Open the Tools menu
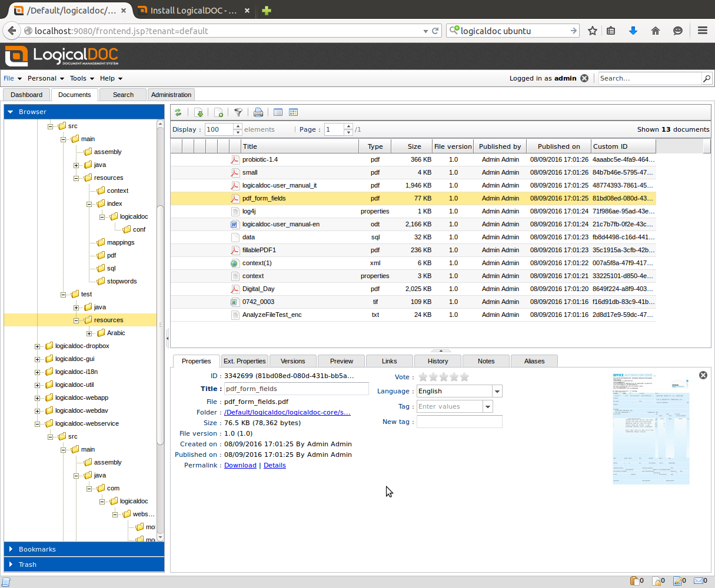The width and height of the screenshot is (715, 588). (82, 78)
